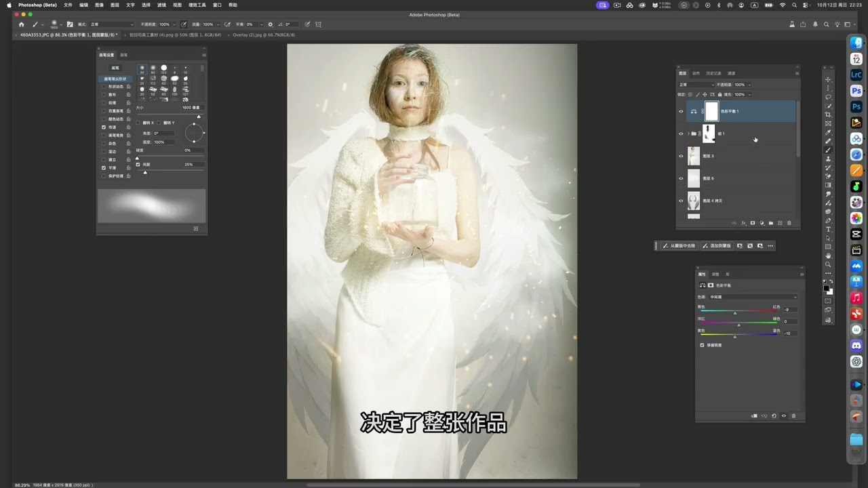This screenshot has height=488, width=868.
Task: Expand the 组 1 group chevron
Action: click(x=688, y=134)
